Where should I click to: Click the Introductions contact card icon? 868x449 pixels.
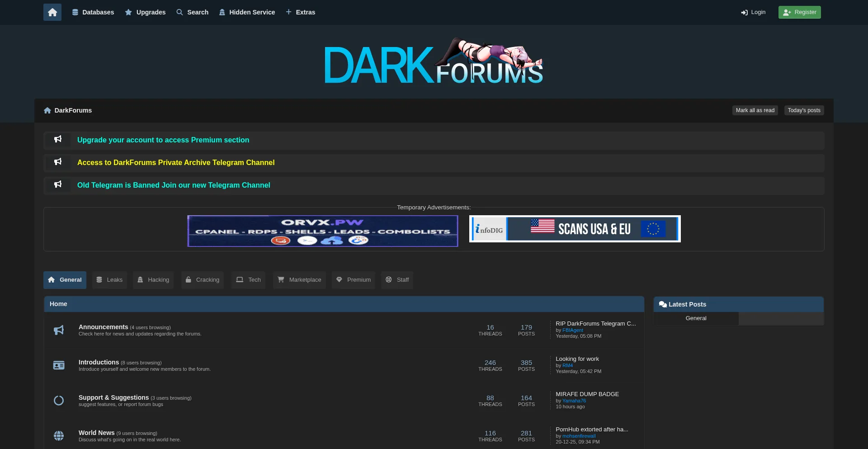click(x=59, y=365)
